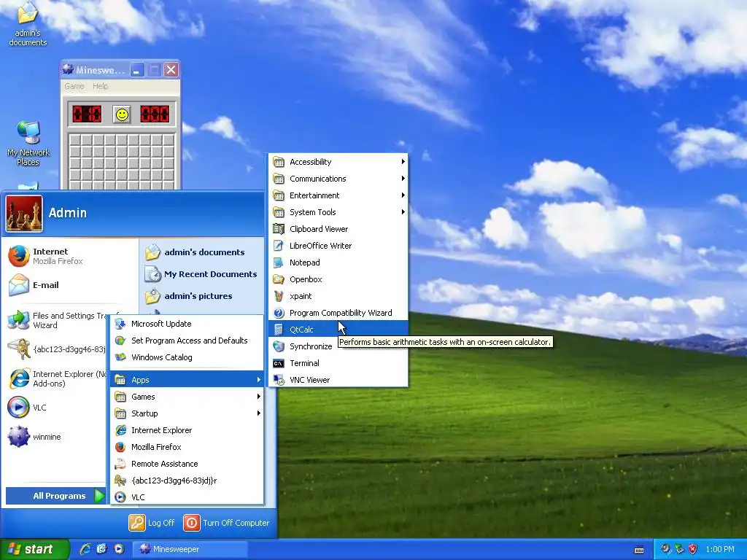Viewport: 747px width, 560px height.
Task: Click the Program Compatibility Wizard help icon
Action: [279, 313]
